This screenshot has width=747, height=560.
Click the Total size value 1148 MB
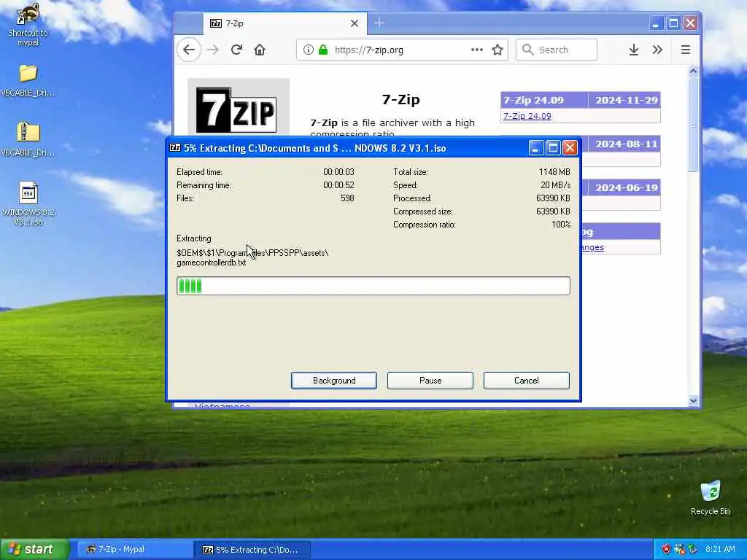point(554,172)
